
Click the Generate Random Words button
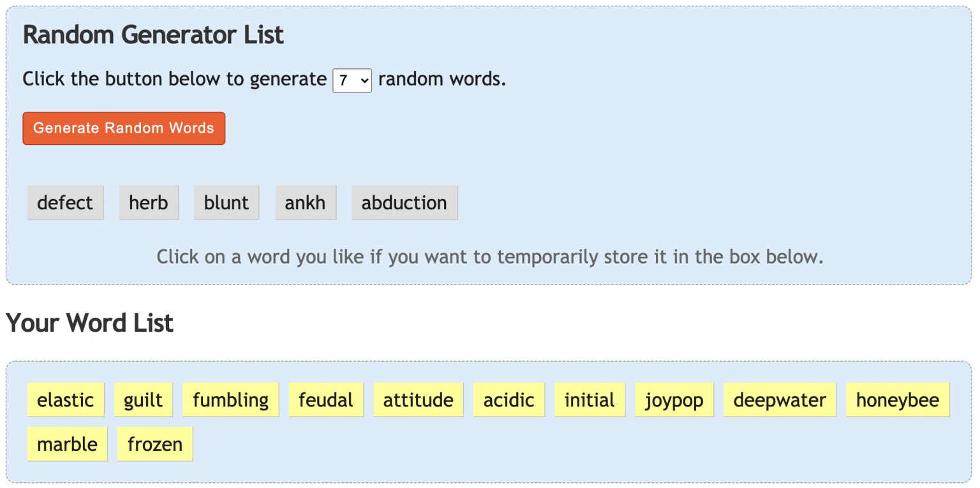pyautogui.click(x=124, y=128)
